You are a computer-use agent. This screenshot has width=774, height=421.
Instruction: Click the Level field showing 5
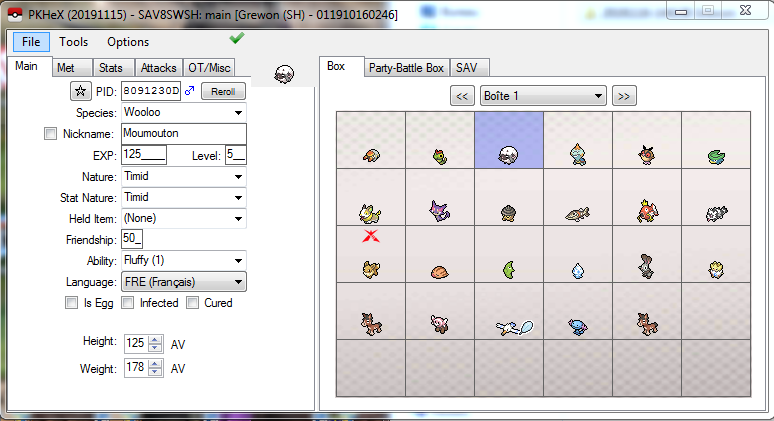pyautogui.click(x=235, y=154)
